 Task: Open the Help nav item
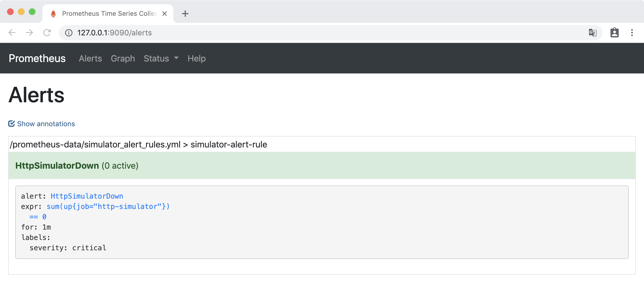tap(196, 58)
